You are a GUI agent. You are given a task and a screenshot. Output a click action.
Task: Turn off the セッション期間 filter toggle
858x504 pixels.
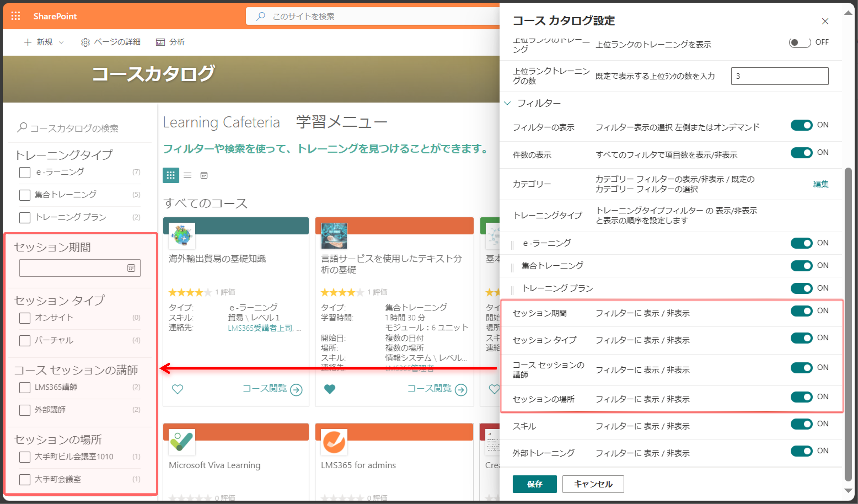pos(801,311)
